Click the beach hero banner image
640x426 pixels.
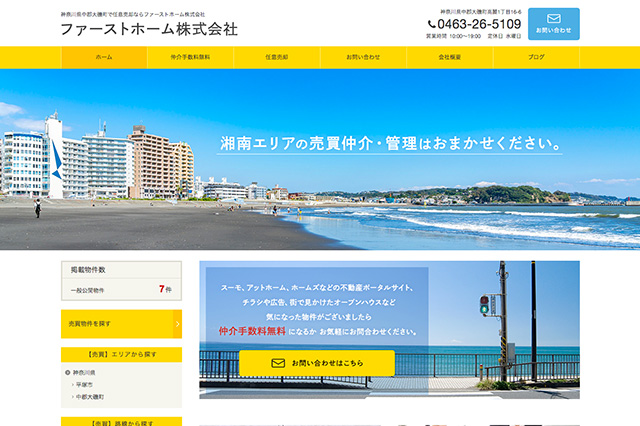coord(320,160)
